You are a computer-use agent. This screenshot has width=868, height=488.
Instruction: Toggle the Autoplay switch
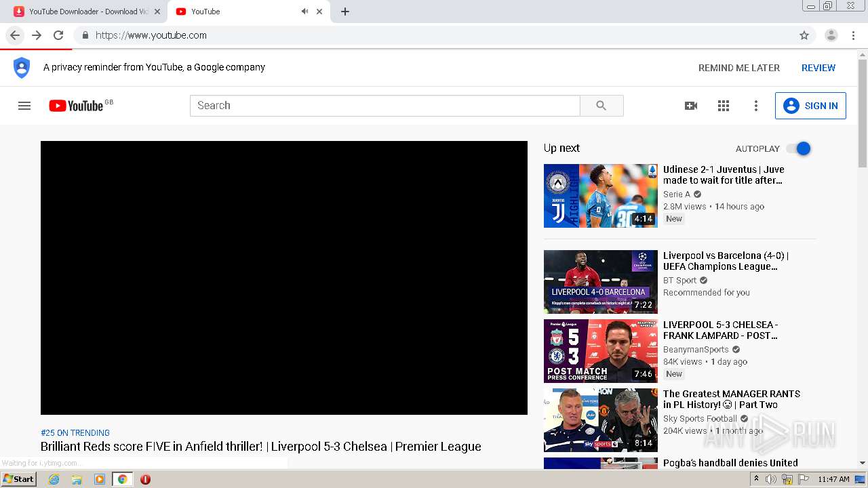(798, 148)
